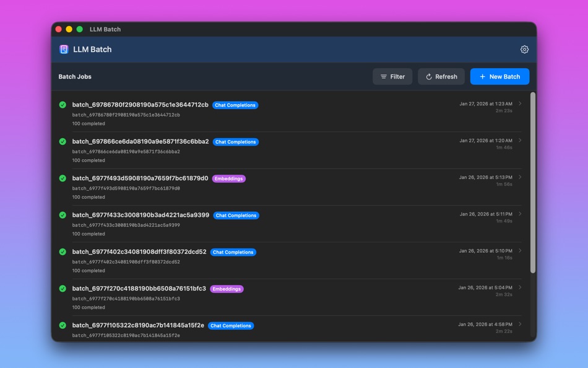Screen dimensions: 588x368
Task: Click the 'Jan 27, 2026 at 1:20 AM' timestamp
Action: [x=486, y=141]
